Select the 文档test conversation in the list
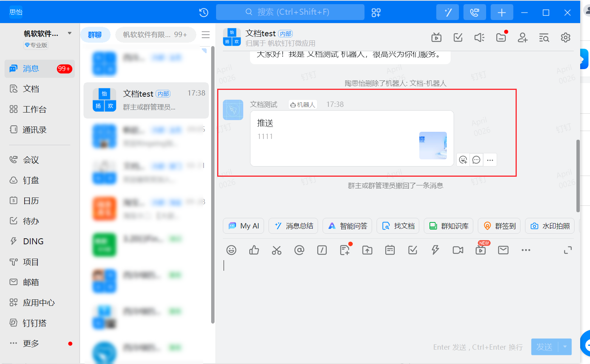The image size is (590, 364). pos(146,100)
